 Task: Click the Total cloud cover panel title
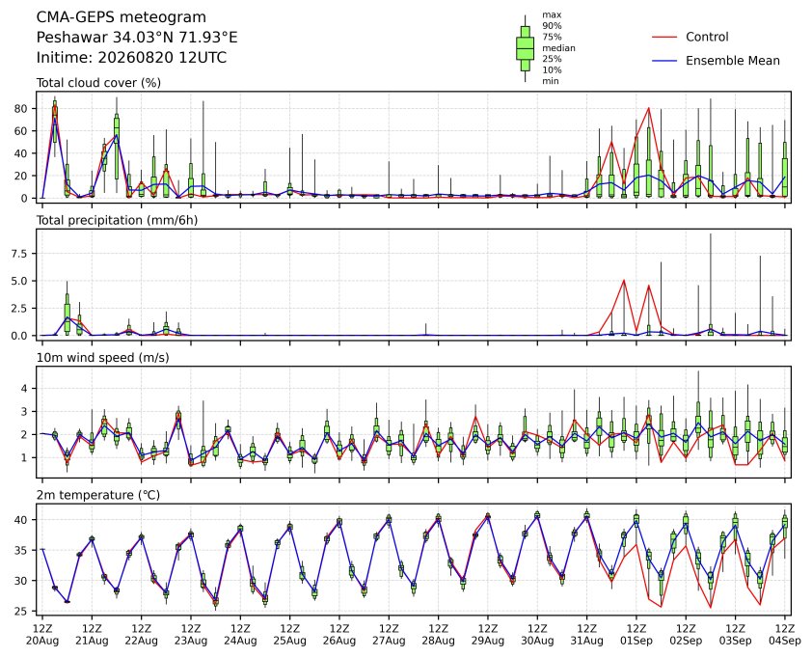(x=98, y=83)
